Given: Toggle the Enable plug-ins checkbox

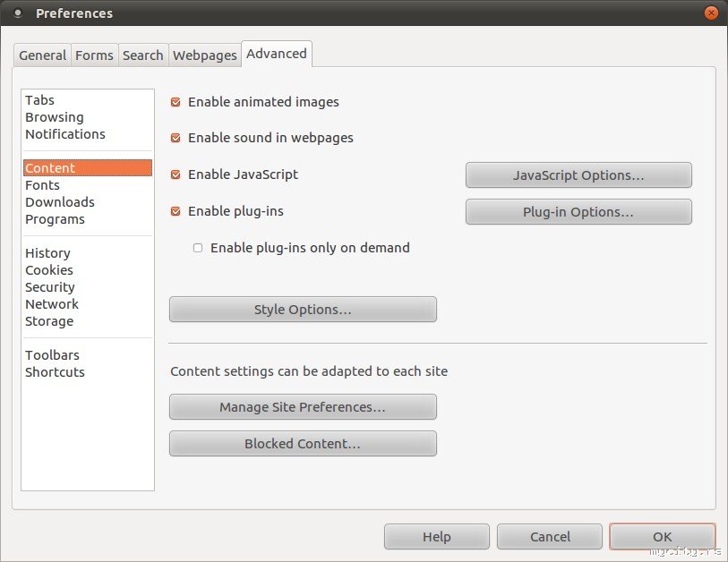Looking at the screenshot, I should coord(176,211).
